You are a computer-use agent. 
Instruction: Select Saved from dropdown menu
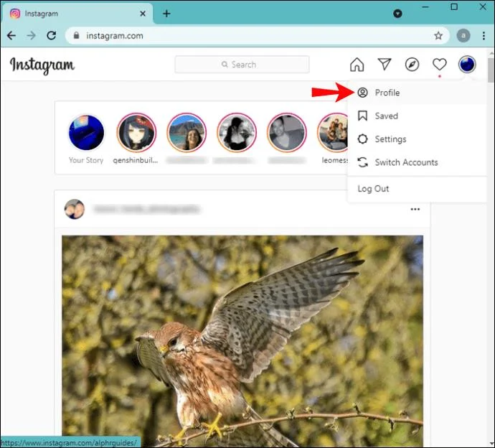(x=417, y=116)
